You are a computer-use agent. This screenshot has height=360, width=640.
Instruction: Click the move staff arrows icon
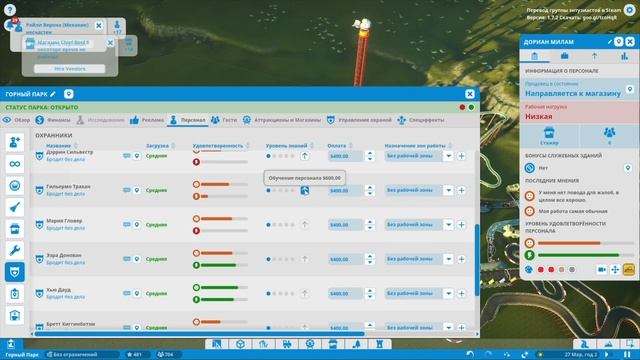click(x=615, y=269)
